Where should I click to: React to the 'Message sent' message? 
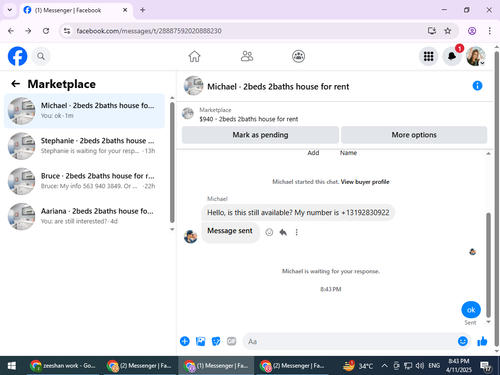pos(269,232)
